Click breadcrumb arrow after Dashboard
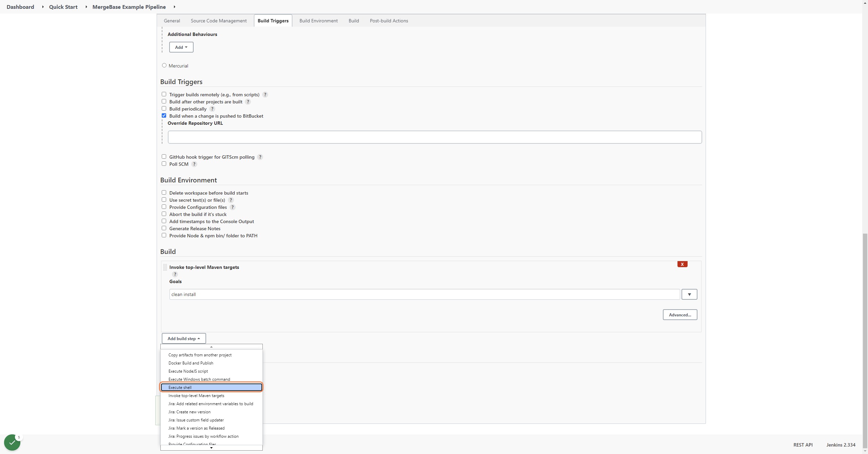The width and height of the screenshot is (868, 454). [x=43, y=7]
